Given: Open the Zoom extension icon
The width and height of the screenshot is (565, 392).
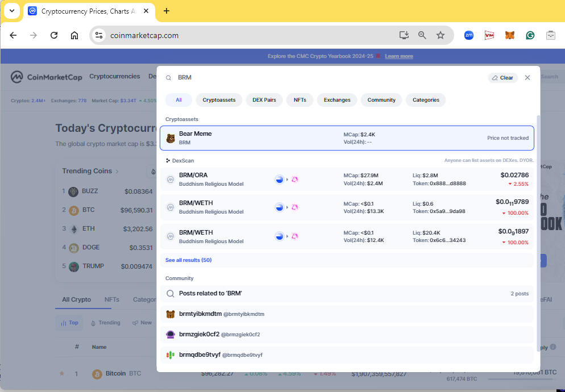Looking at the screenshot, I should click(469, 35).
